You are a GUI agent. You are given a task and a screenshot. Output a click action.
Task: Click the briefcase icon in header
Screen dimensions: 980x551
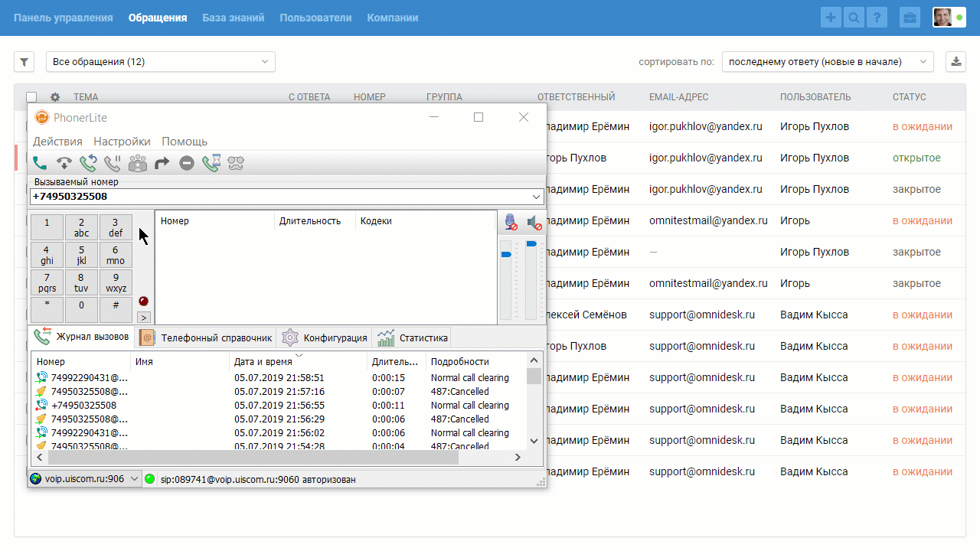click(x=910, y=18)
